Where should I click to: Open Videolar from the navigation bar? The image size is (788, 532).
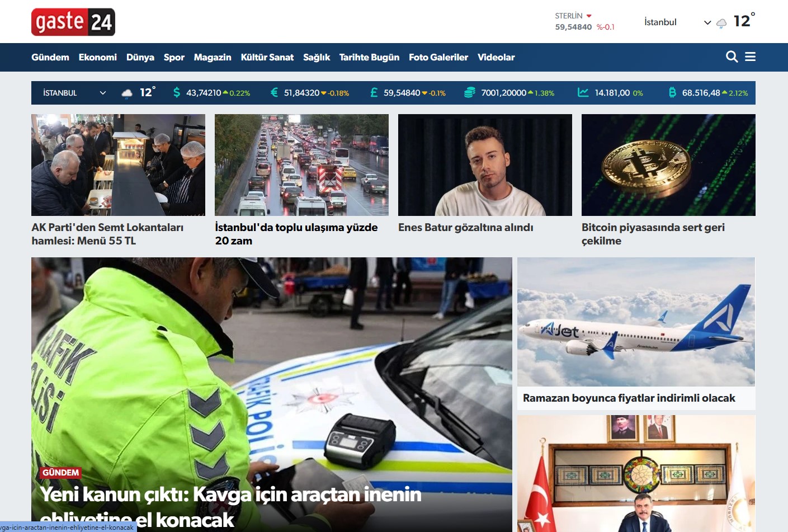(496, 57)
